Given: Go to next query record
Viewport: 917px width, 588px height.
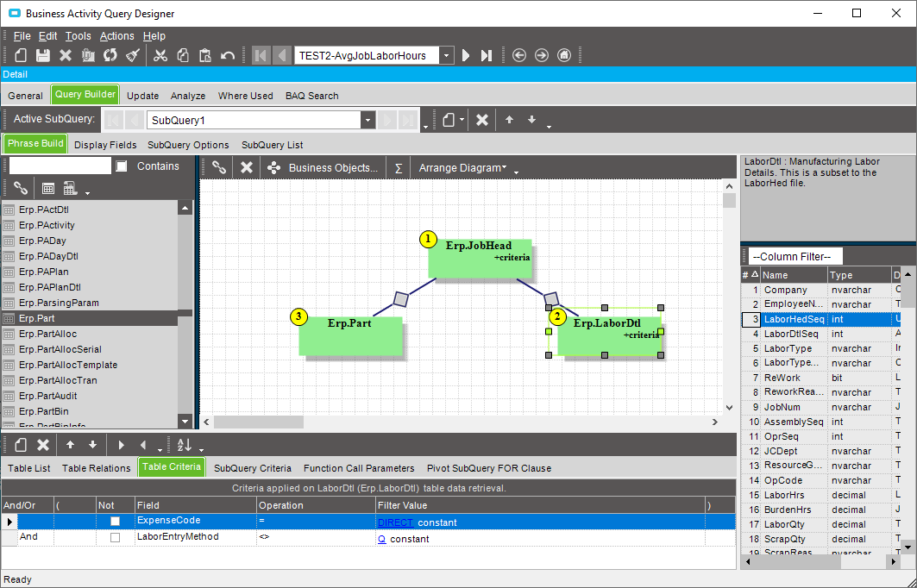Looking at the screenshot, I should [466, 55].
